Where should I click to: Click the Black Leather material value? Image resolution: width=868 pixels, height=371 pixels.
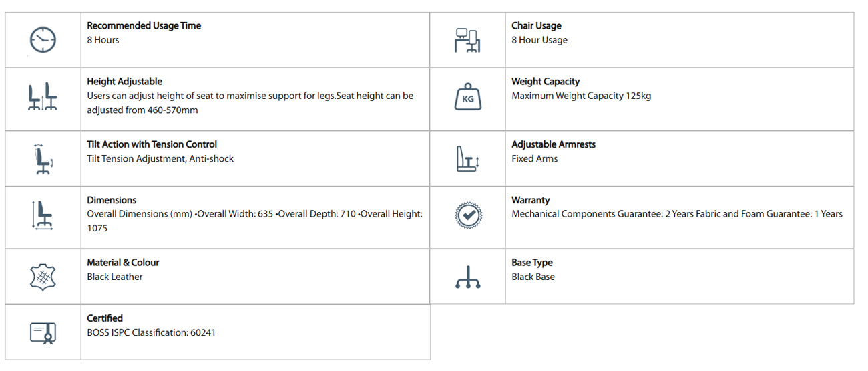point(114,277)
